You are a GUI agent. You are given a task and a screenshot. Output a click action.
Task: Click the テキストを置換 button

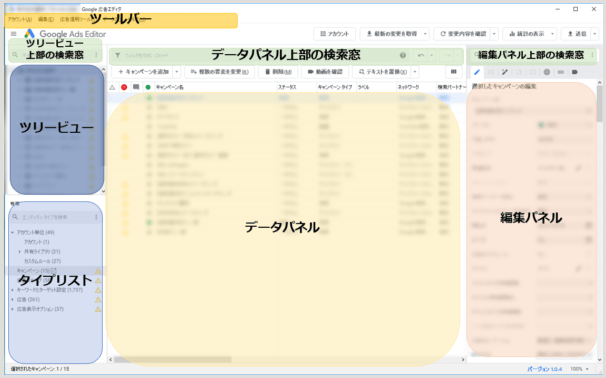[382, 72]
